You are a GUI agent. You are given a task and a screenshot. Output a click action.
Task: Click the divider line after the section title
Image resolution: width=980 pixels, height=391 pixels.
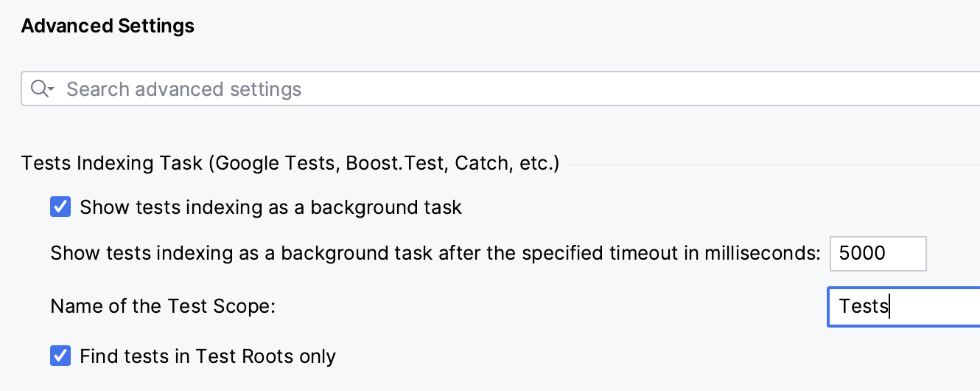click(774, 164)
